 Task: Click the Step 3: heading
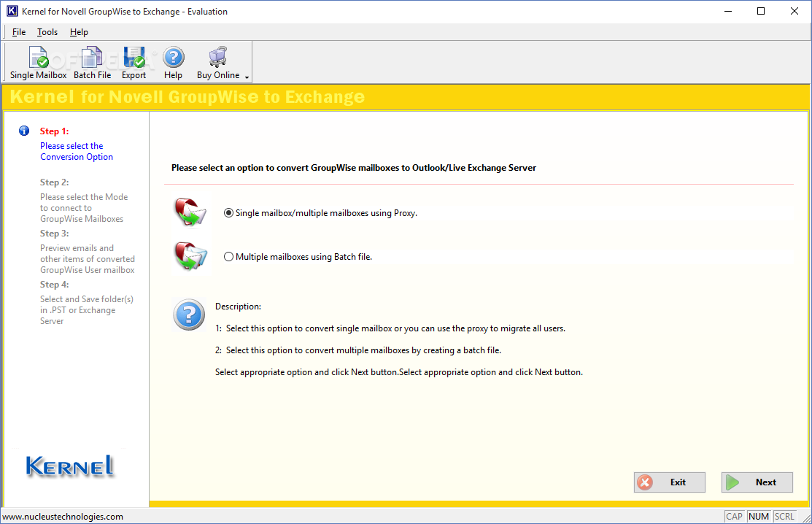(55, 234)
